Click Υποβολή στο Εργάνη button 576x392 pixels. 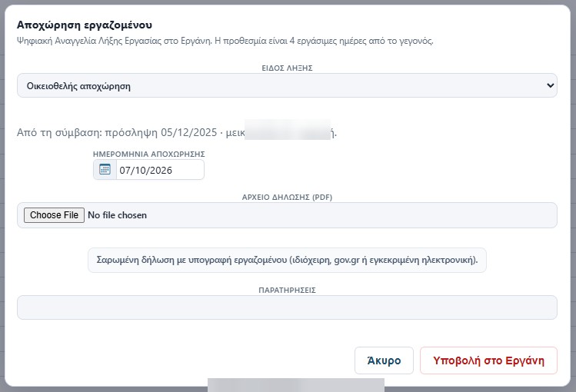tap(488, 360)
